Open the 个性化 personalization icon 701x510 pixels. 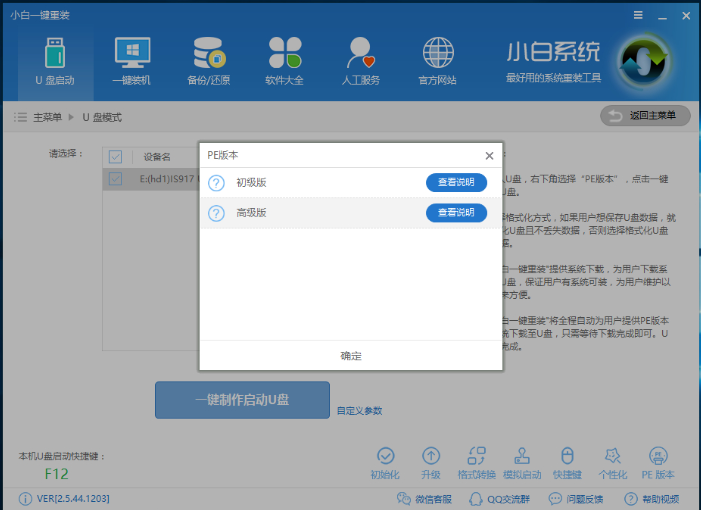pyautogui.click(x=612, y=463)
